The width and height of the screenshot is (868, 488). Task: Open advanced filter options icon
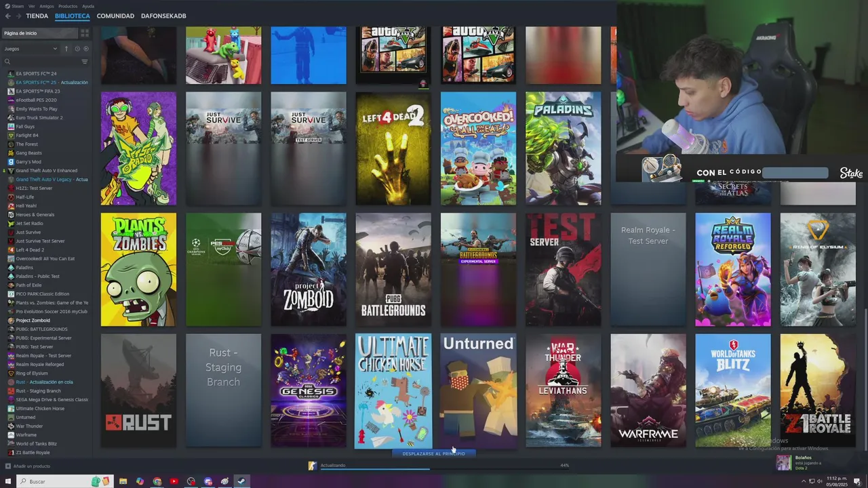[85, 62]
